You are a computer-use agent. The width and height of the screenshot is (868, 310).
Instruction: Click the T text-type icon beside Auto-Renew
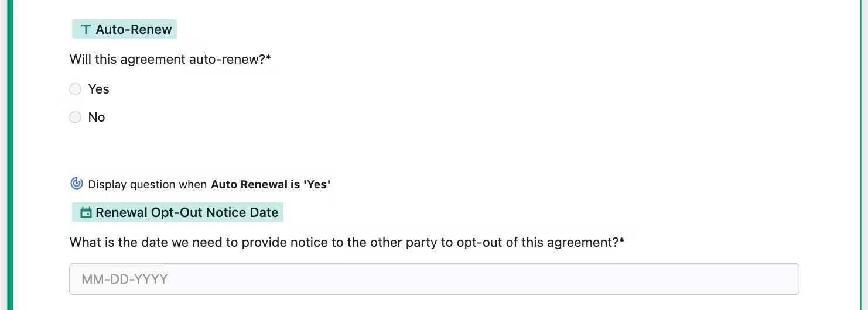[x=86, y=29]
